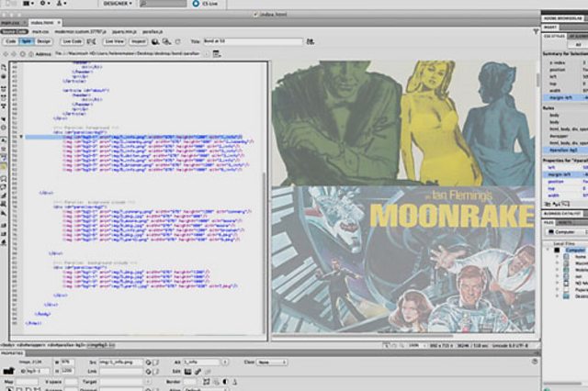This screenshot has width=588, height=391.
Task: Click the stop/reload icon in the address bar
Action: (x=22, y=54)
